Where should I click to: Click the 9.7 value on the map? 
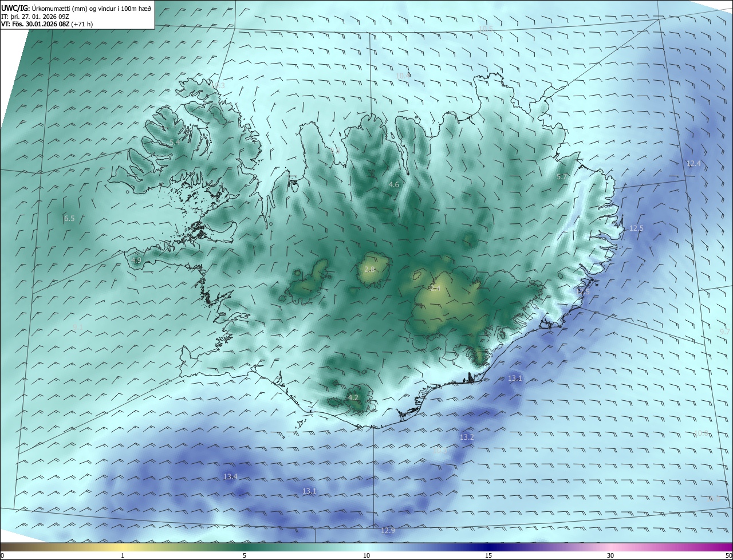pyautogui.click(x=725, y=332)
